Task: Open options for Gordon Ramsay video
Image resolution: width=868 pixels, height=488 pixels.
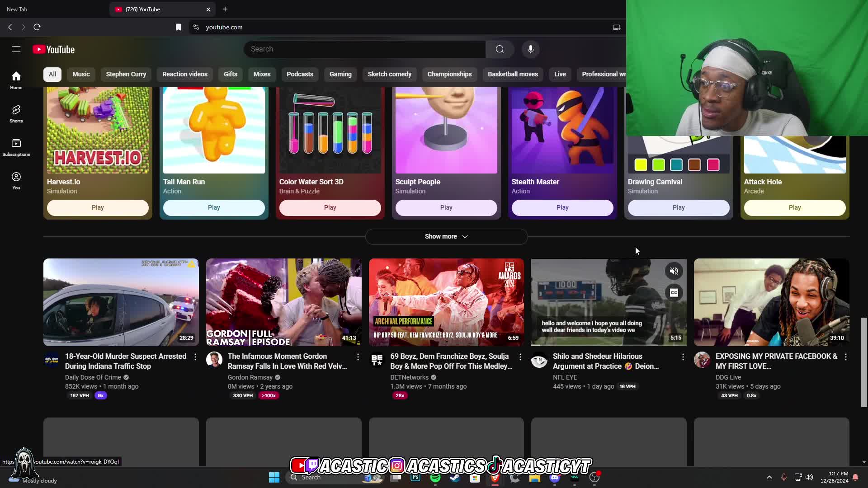Action: pos(358,357)
